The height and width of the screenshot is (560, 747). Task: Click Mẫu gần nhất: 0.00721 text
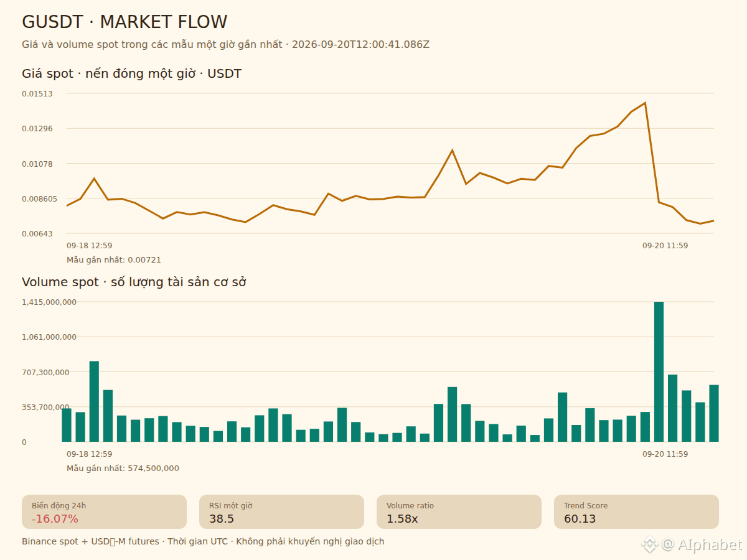(114, 260)
